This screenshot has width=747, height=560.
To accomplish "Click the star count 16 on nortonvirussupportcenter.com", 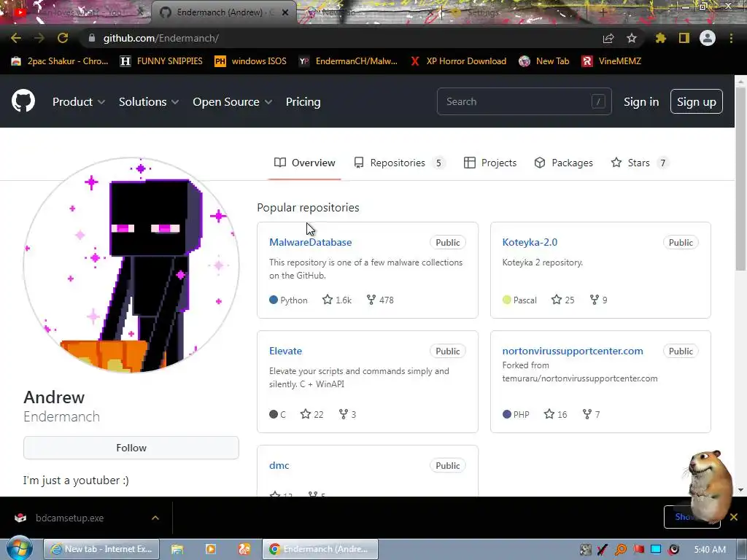I will (562, 414).
